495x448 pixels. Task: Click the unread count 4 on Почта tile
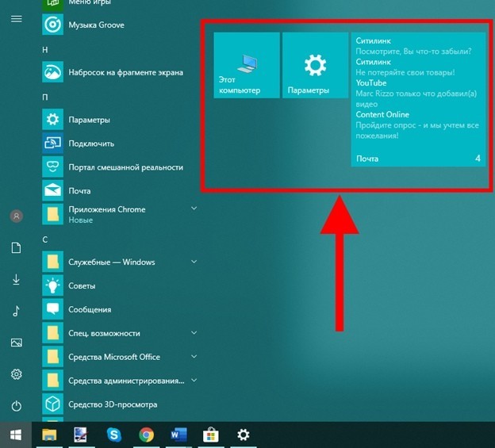pos(478,158)
